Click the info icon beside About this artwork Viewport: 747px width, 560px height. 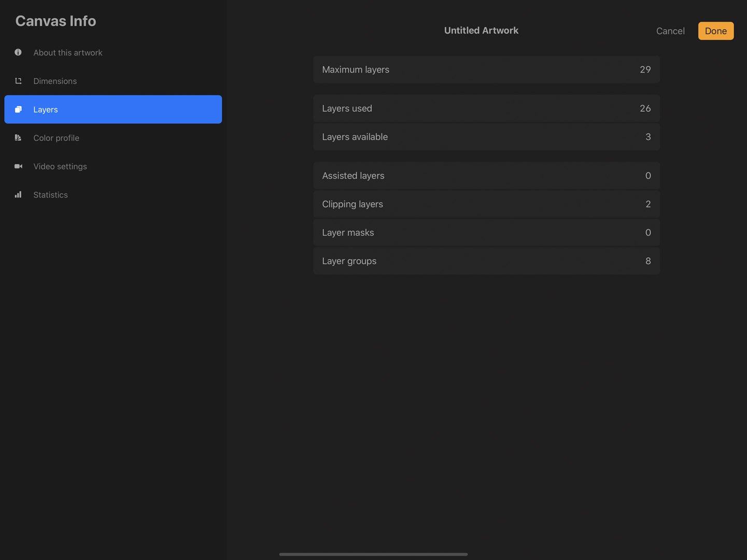pos(18,52)
